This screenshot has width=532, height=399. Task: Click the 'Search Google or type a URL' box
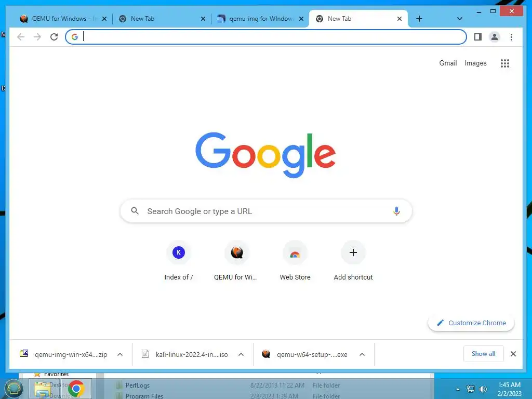[x=266, y=211]
